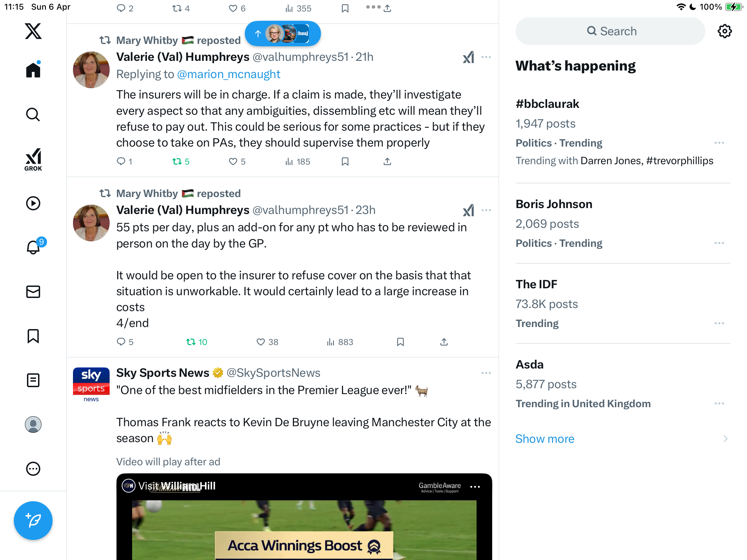Open the notifications bell
This screenshot has height=560, width=747.
pyautogui.click(x=34, y=247)
